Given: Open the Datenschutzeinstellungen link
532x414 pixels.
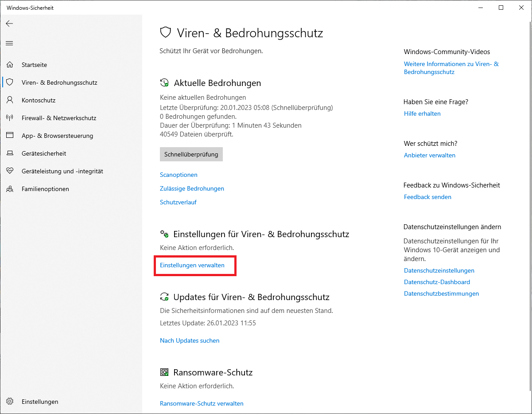Looking at the screenshot, I should [x=439, y=270].
